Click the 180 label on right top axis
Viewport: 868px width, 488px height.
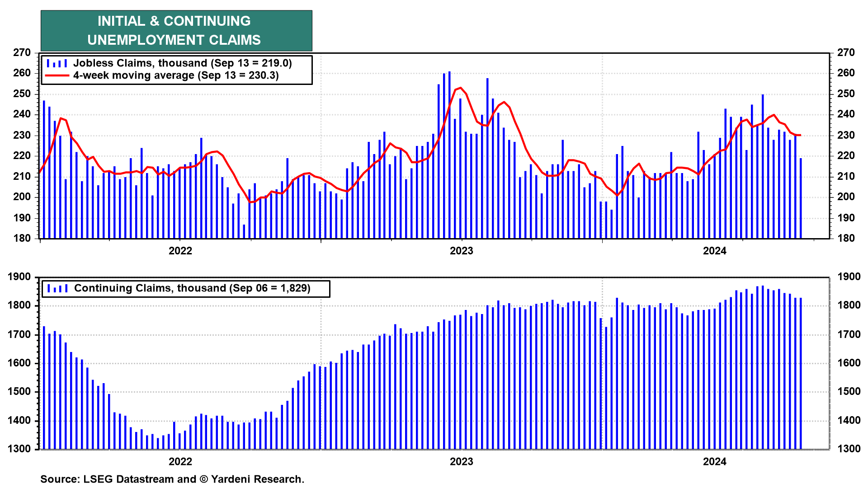coord(846,239)
